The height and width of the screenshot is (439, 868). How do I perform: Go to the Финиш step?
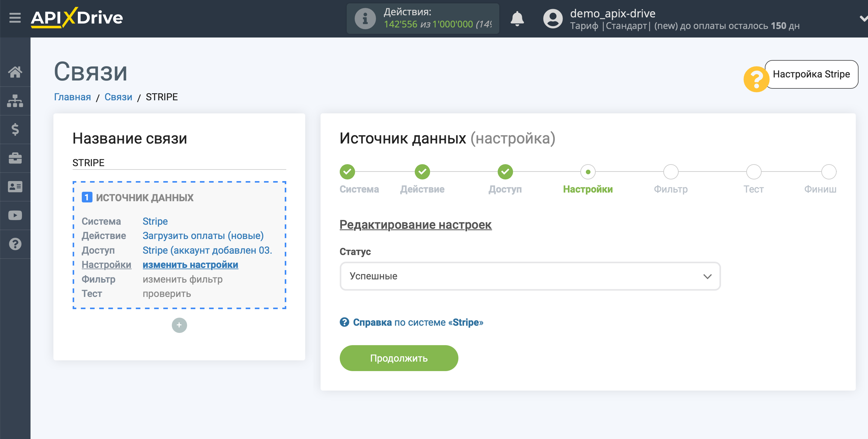coord(829,172)
